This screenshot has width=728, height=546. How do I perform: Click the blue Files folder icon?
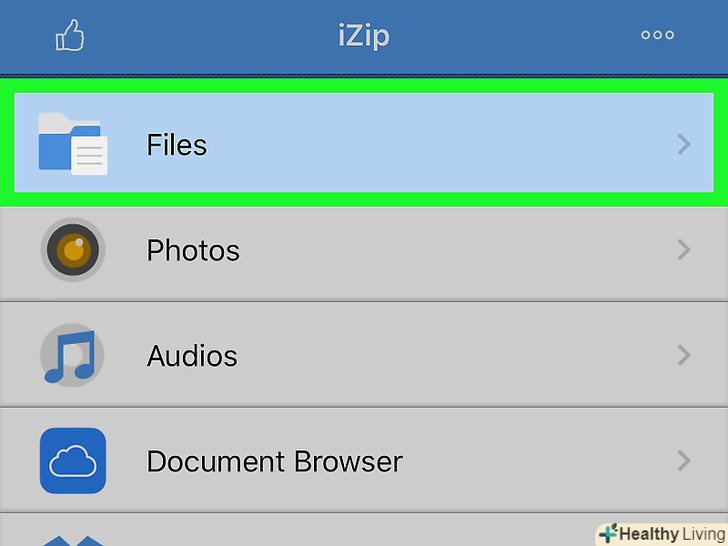(x=72, y=143)
